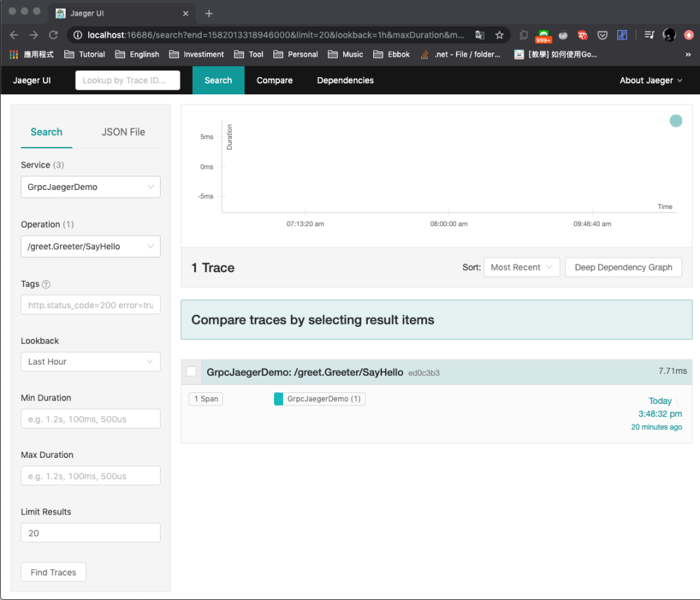Open a new browser tab
Viewport: 700px width, 600px height.
(x=209, y=14)
